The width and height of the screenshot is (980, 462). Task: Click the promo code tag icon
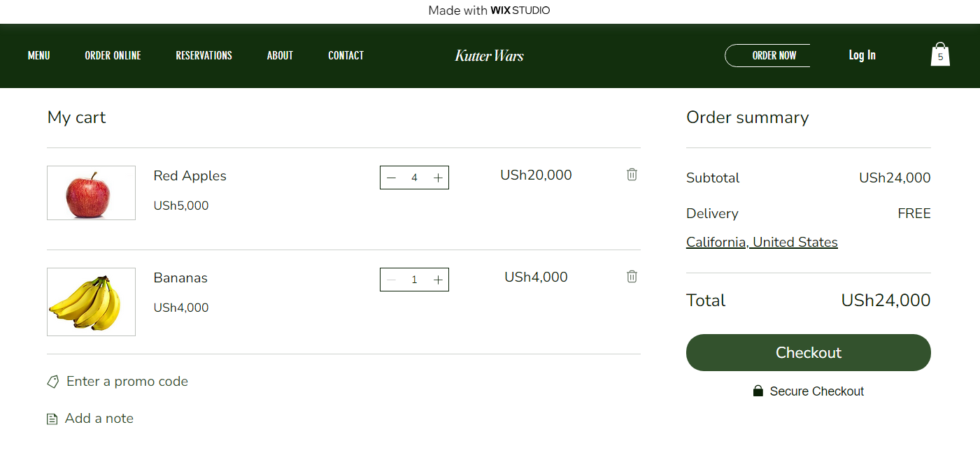click(53, 382)
